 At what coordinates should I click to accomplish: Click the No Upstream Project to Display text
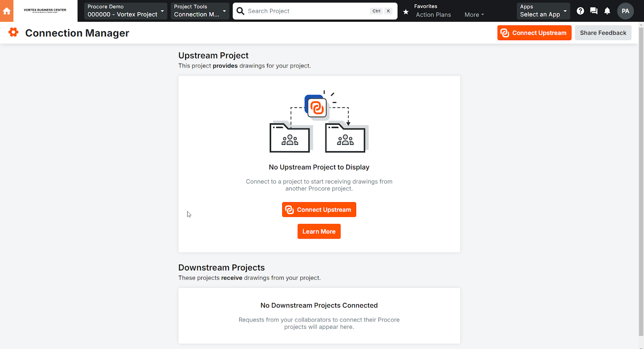click(319, 167)
